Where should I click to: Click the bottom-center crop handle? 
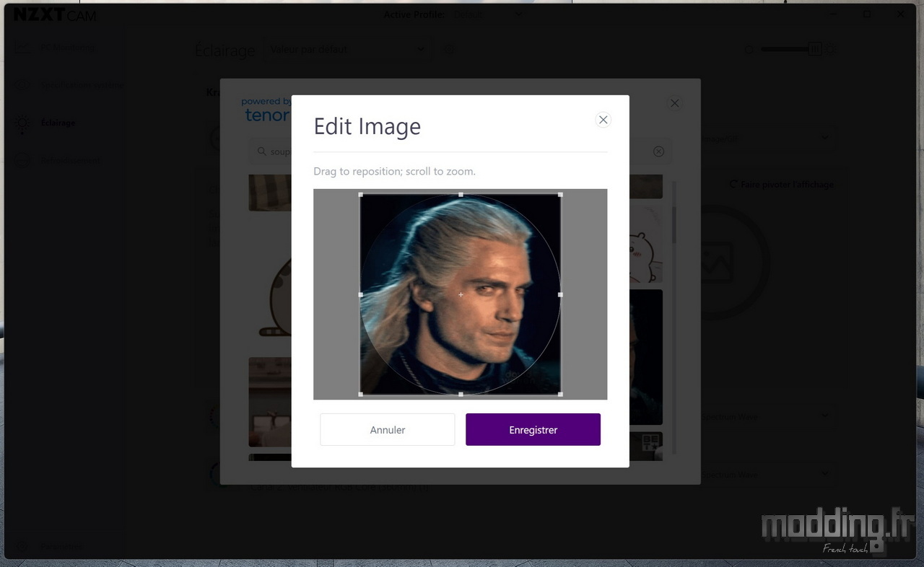461,394
